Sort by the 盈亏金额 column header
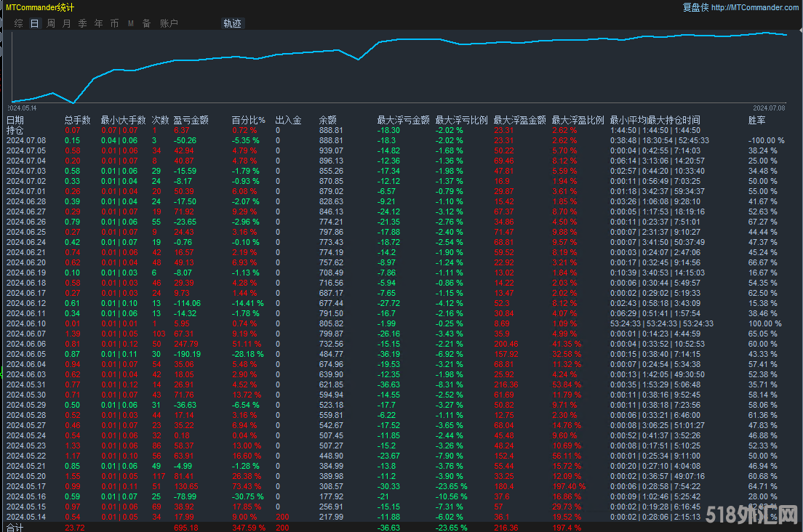Image resolution: width=803 pixels, height=532 pixels. pyautogui.click(x=191, y=120)
